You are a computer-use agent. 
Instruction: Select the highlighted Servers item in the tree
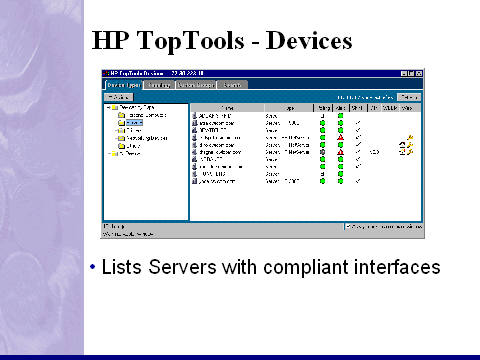pos(134,123)
